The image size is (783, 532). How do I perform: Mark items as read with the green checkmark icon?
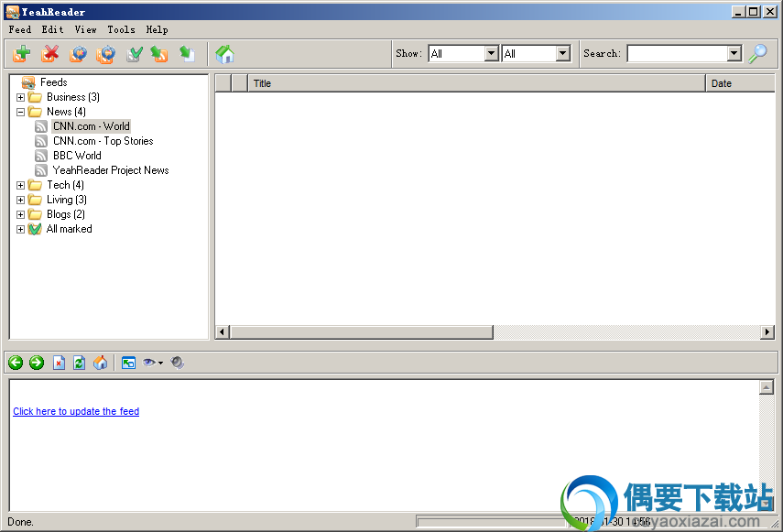(x=134, y=54)
